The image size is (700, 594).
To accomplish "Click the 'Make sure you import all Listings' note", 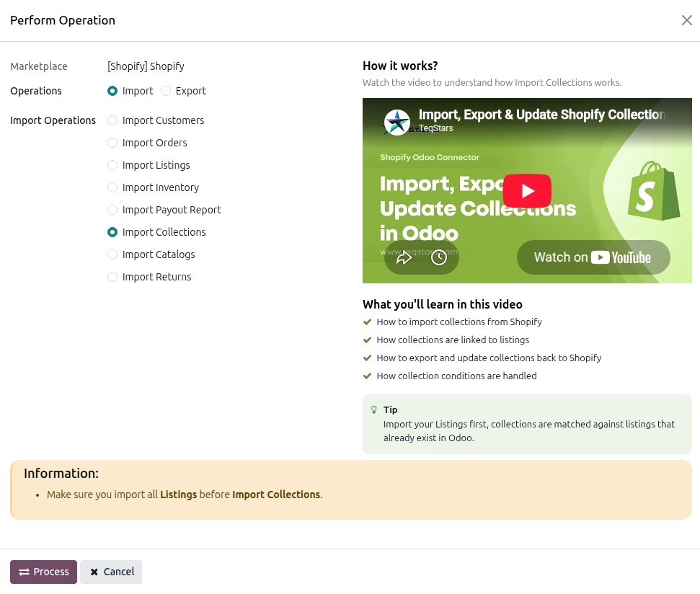I will pyautogui.click(x=185, y=495).
